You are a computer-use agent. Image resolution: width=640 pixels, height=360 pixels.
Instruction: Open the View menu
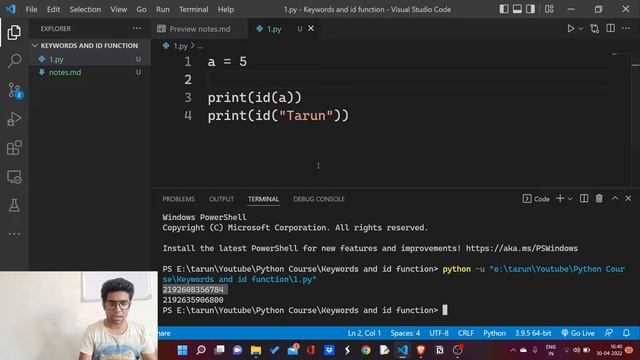pyautogui.click(x=119, y=9)
